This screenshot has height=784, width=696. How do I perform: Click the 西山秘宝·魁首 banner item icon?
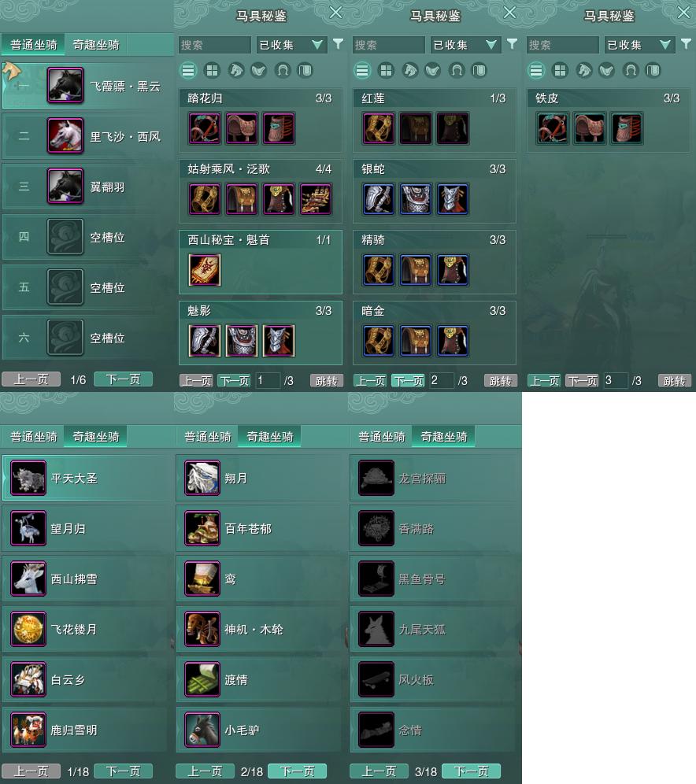tap(205, 270)
